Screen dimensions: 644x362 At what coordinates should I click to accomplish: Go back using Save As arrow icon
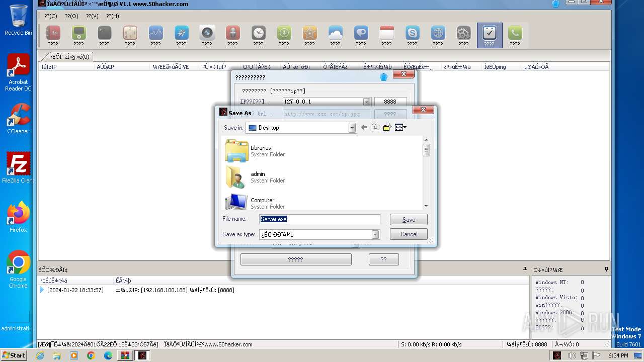(364, 128)
